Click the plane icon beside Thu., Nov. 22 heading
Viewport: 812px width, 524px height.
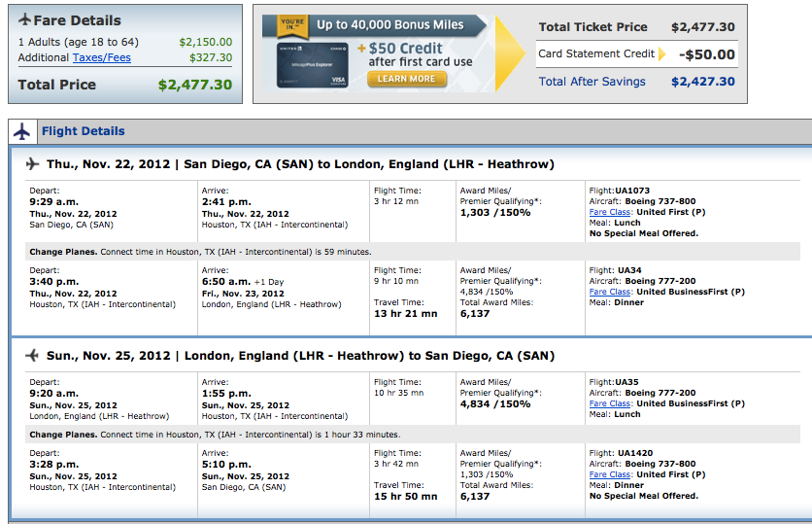click(33, 163)
